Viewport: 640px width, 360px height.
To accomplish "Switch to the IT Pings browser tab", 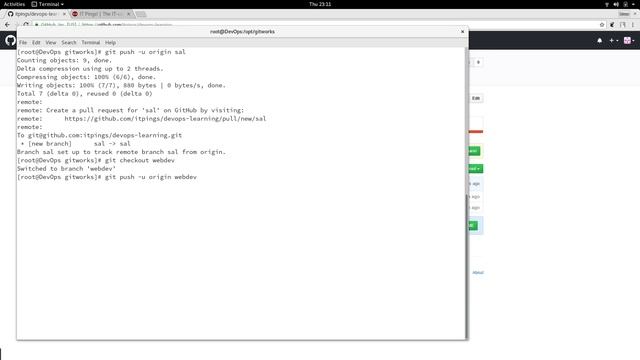I will 100,14.
